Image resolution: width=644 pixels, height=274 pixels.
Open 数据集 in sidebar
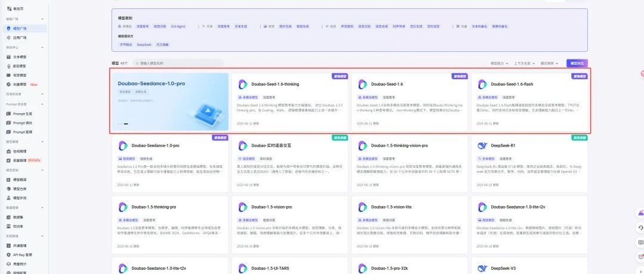(17, 217)
